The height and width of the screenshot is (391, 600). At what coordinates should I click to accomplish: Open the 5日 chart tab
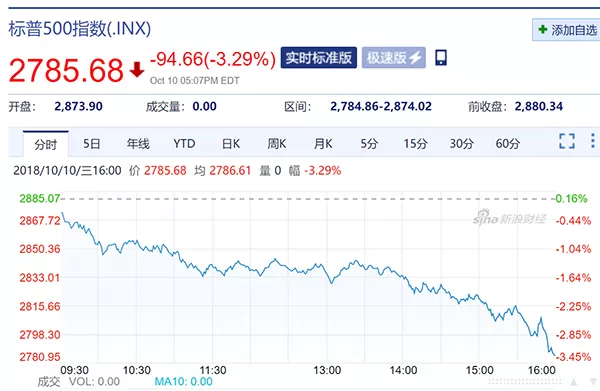(92, 144)
